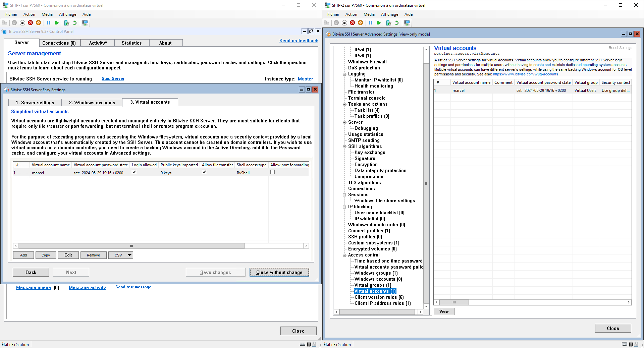The image size is (644, 348).
Task: Open Action menu in SFTP-1 window
Action: tap(29, 14)
